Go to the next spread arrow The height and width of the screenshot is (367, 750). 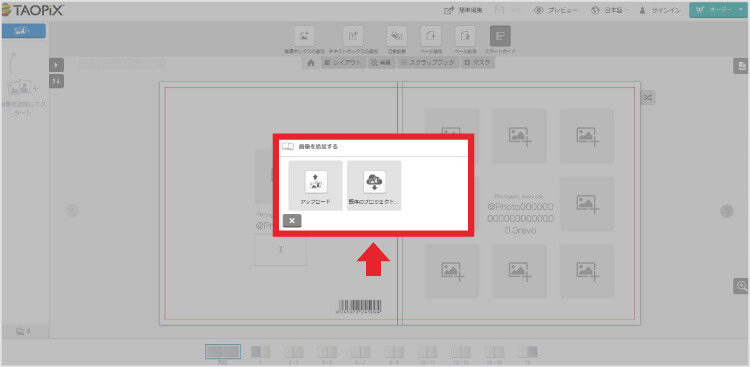[x=727, y=211]
